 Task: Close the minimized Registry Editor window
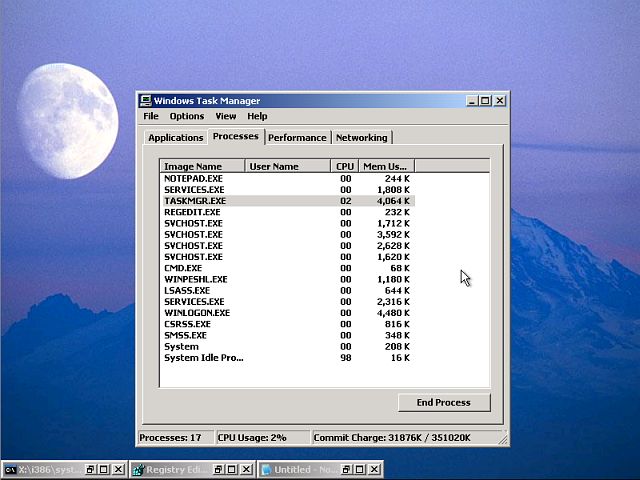246,469
